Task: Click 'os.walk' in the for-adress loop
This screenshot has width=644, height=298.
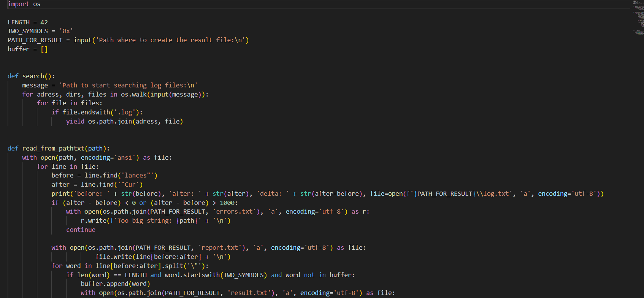Action: (134, 94)
